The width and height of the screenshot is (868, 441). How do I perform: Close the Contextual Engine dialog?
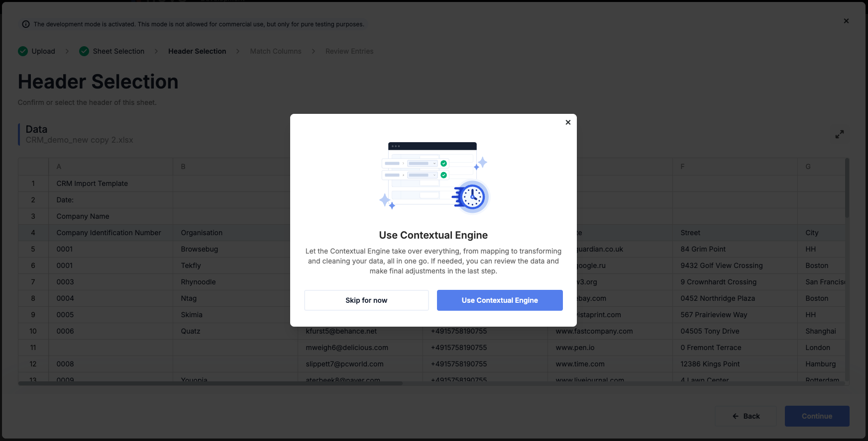[568, 122]
